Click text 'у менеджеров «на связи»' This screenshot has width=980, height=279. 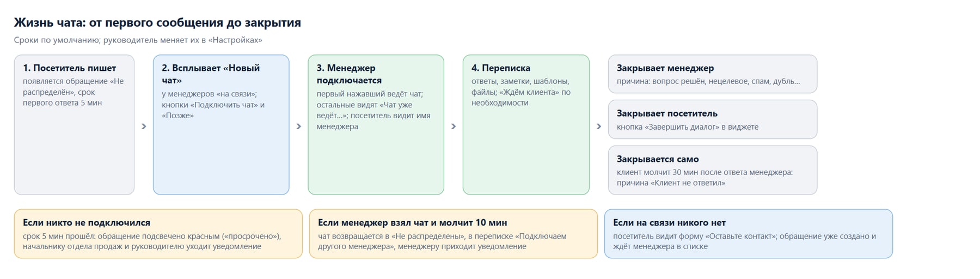209,94
